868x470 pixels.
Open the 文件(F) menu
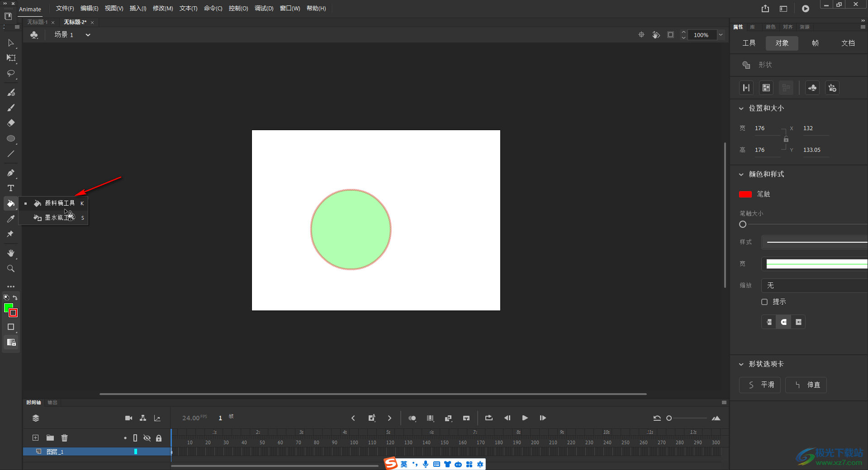(x=65, y=9)
